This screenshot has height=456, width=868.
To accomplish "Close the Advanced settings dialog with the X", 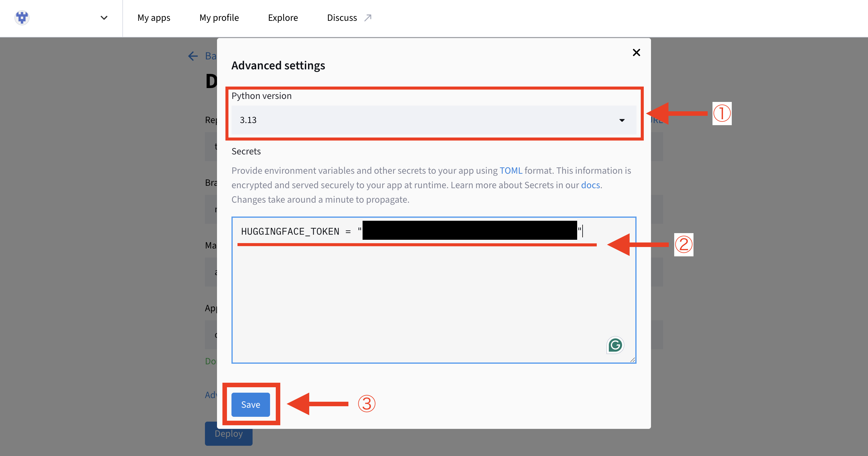I will [636, 52].
